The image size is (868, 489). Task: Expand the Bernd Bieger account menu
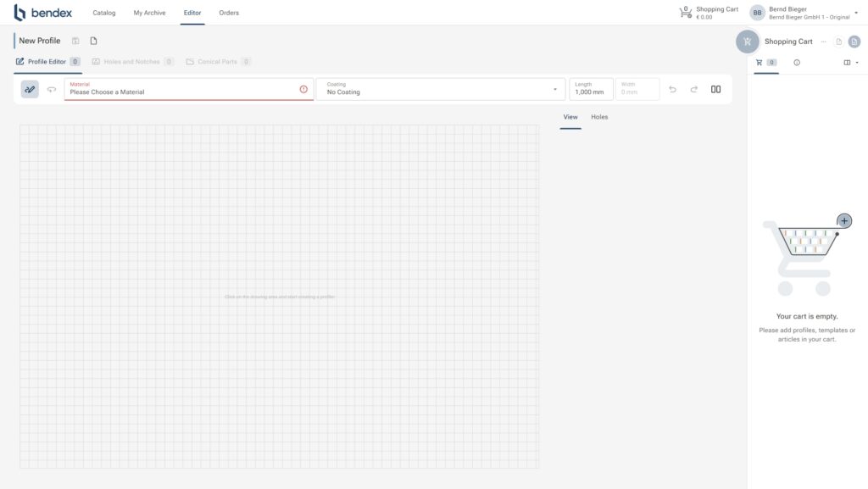tap(855, 13)
